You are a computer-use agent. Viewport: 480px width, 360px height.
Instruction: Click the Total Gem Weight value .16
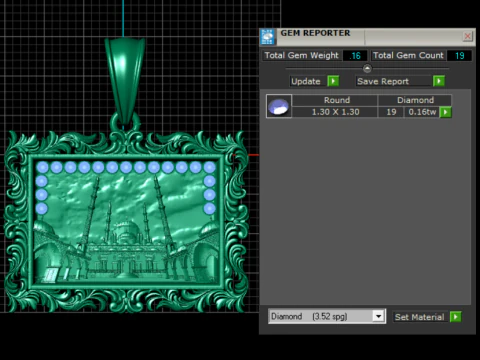coord(355,56)
